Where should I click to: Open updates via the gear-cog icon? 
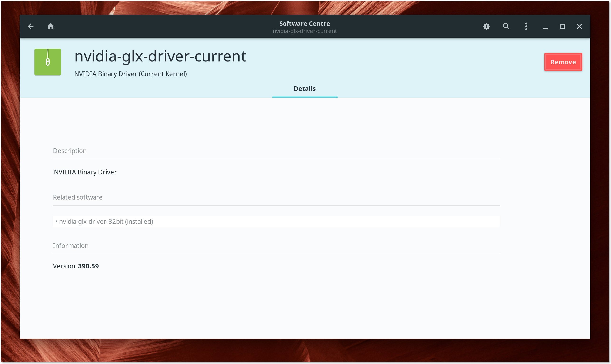coord(486,26)
